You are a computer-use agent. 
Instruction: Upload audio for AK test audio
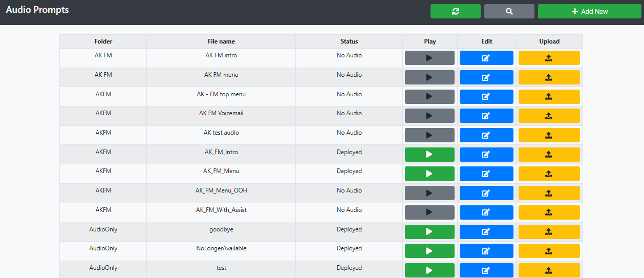549,135
